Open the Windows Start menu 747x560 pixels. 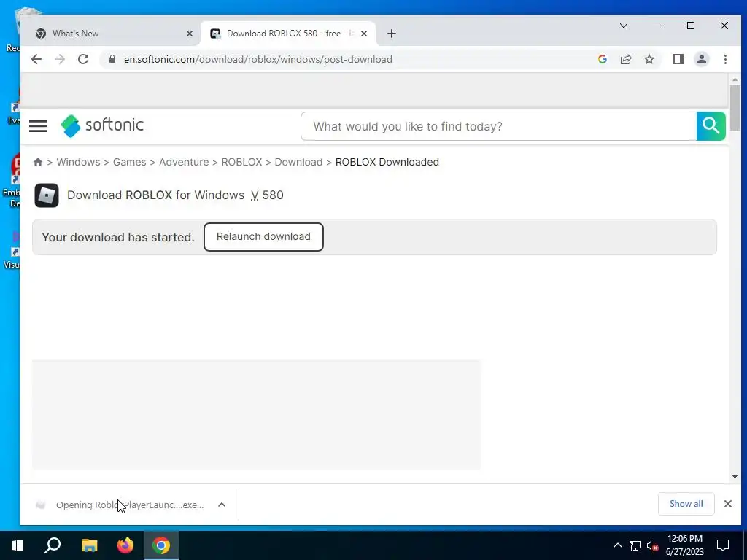[x=18, y=545]
